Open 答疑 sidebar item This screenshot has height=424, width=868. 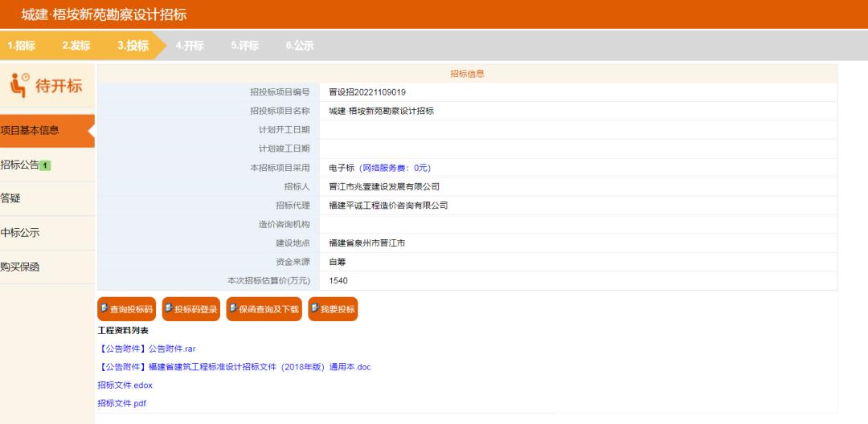(x=47, y=198)
